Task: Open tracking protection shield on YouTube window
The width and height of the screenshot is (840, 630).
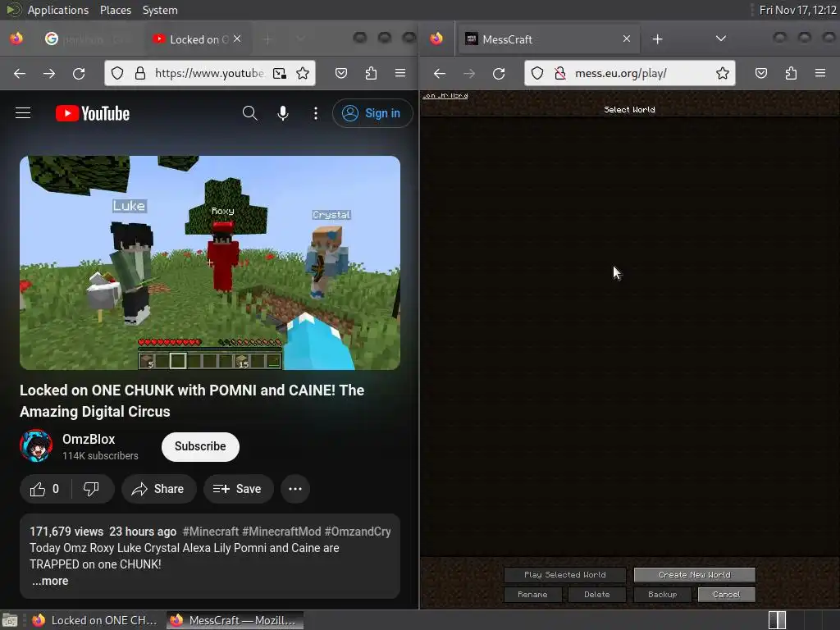Action: pyautogui.click(x=117, y=73)
